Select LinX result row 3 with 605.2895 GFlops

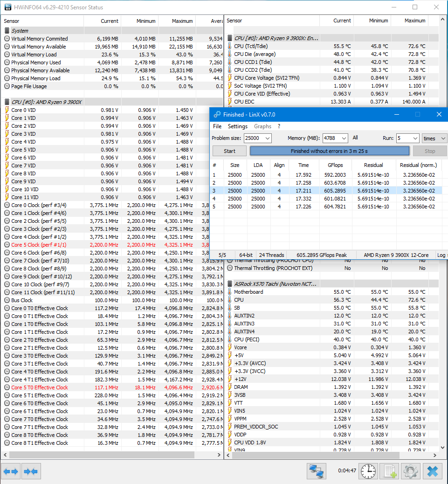pyautogui.click(x=327, y=190)
